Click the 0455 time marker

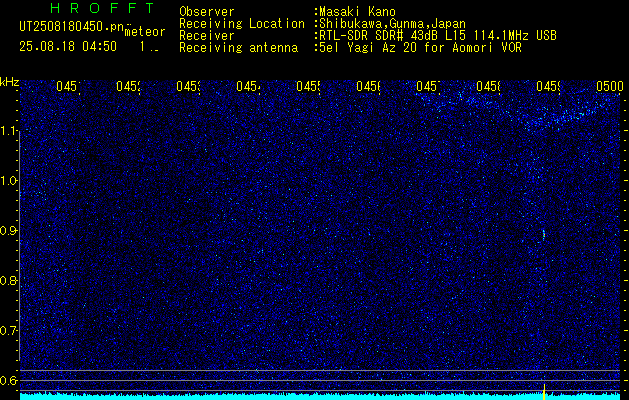tap(308, 86)
